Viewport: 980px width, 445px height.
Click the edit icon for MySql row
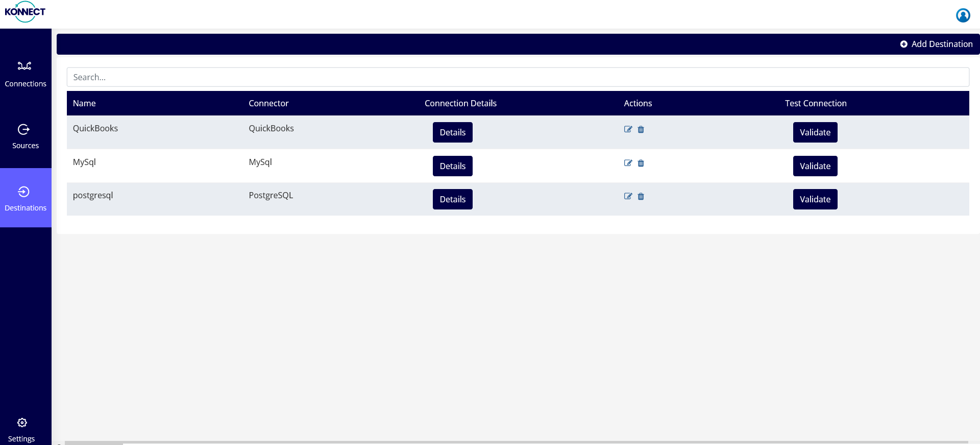pos(628,163)
